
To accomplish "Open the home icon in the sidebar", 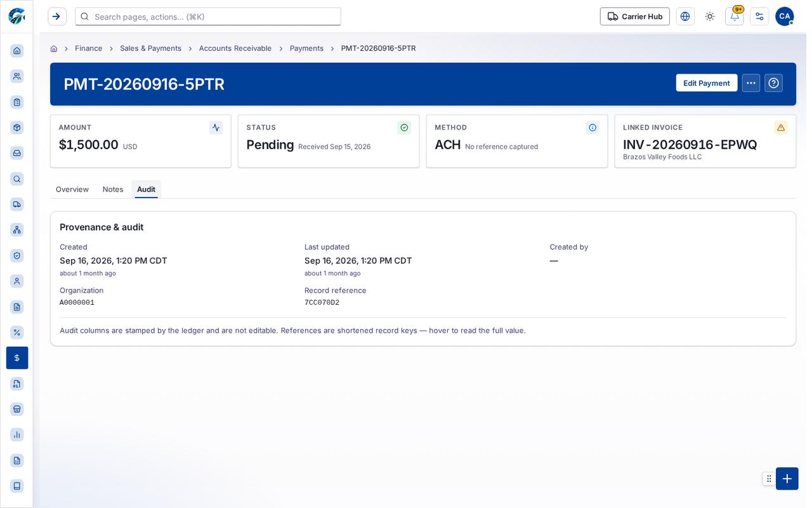I will click(x=17, y=51).
